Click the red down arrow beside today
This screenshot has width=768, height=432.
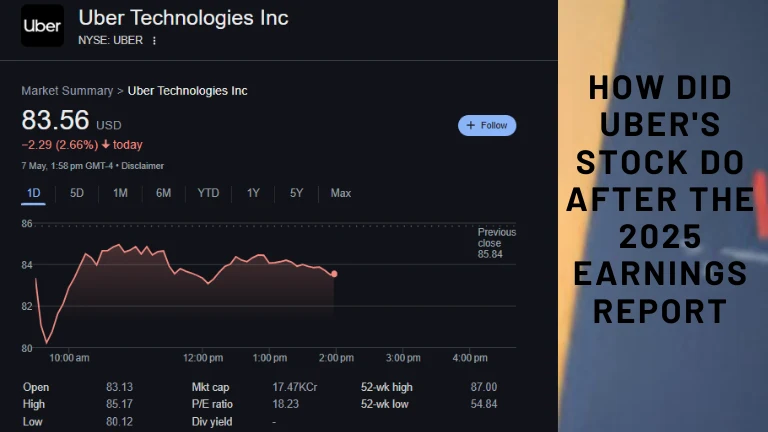[x=105, y=144]
